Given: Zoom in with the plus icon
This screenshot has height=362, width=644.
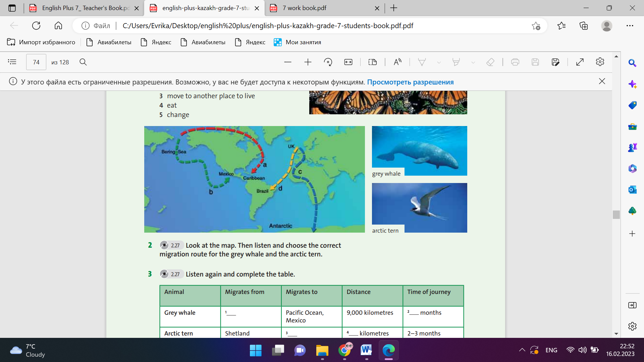Looking at the screenshot, I should [x=308, y=62].
